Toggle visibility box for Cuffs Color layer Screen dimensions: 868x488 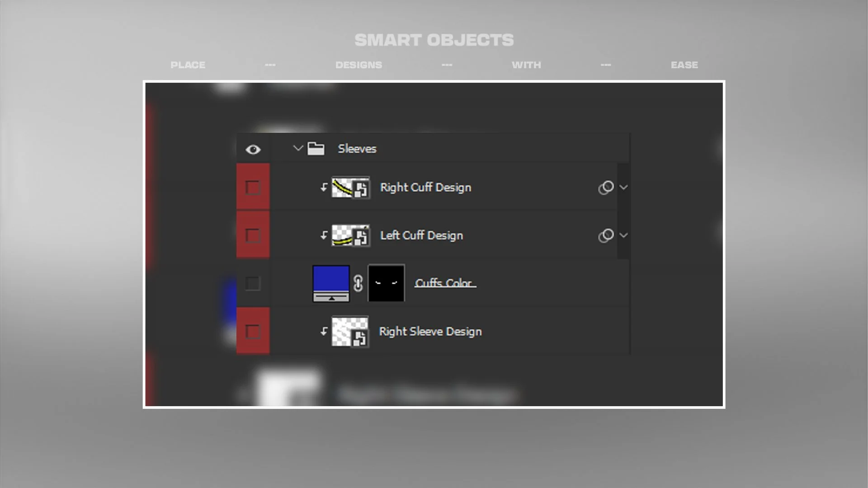point(253,284)
